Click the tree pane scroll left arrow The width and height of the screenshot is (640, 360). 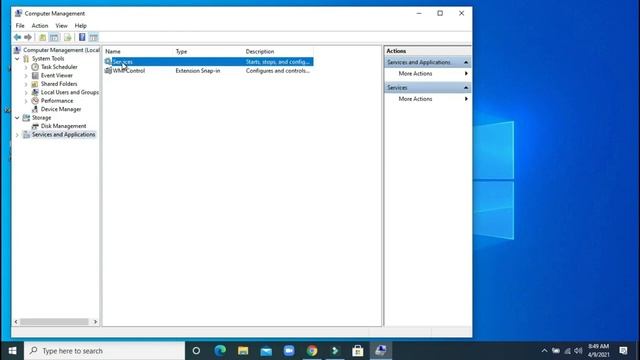tap(16, 322)
